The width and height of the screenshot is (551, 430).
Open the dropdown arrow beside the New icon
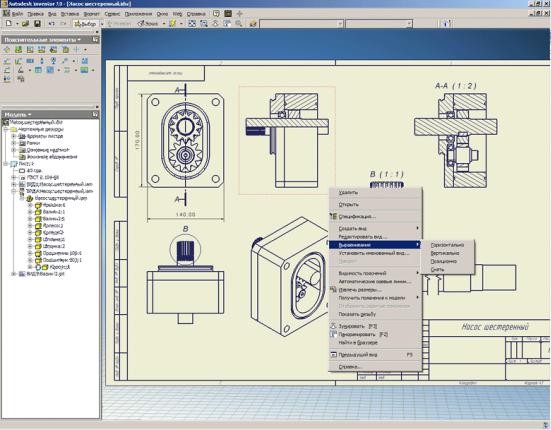[x=17, y=24]
